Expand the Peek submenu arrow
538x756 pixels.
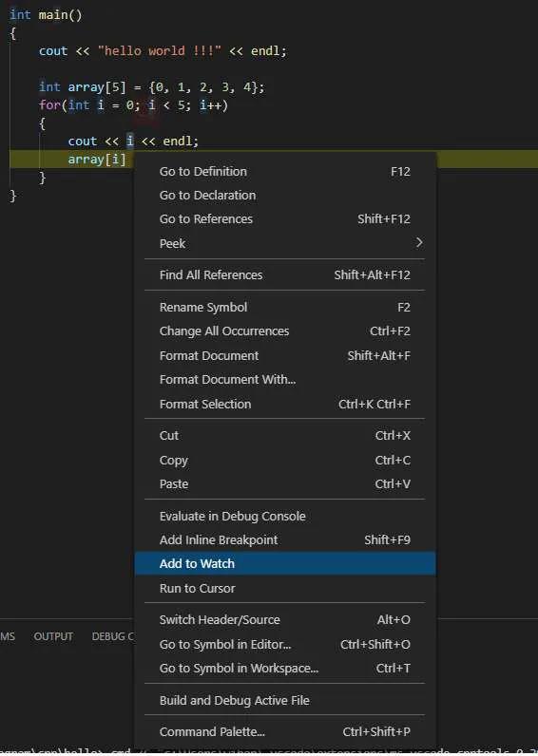click(419, 243)
